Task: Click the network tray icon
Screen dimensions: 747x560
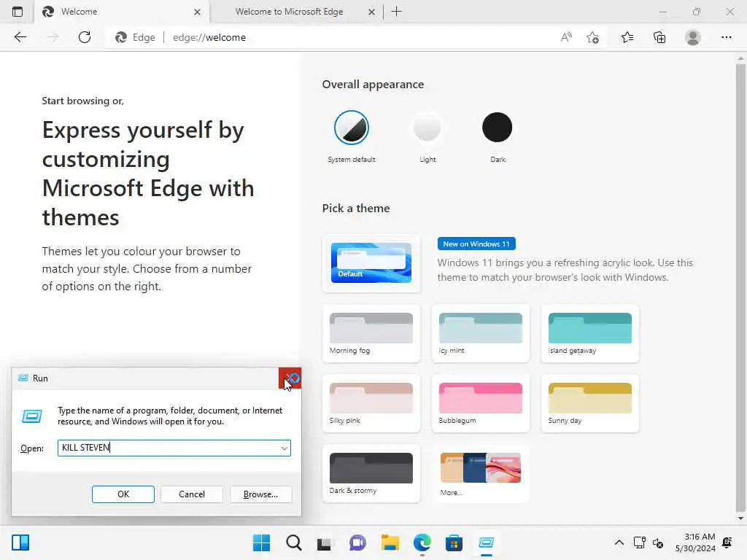Action: pyautogui.click(x=639, y=542)
